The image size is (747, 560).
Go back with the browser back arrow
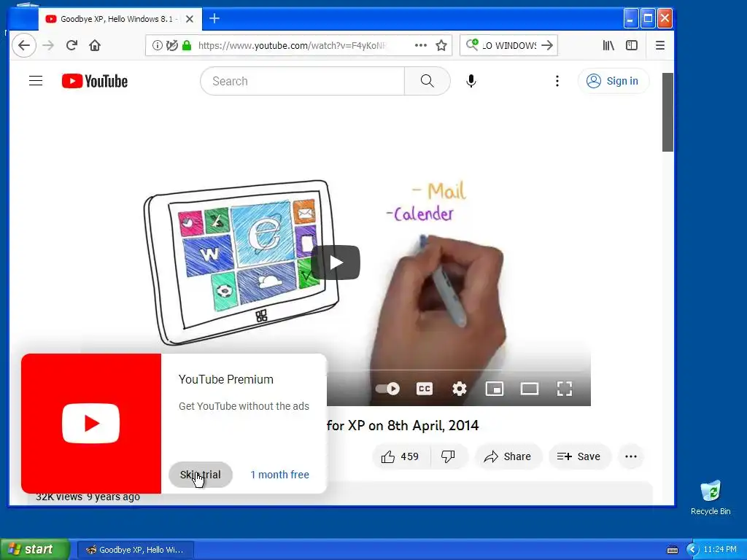point(23,45)
